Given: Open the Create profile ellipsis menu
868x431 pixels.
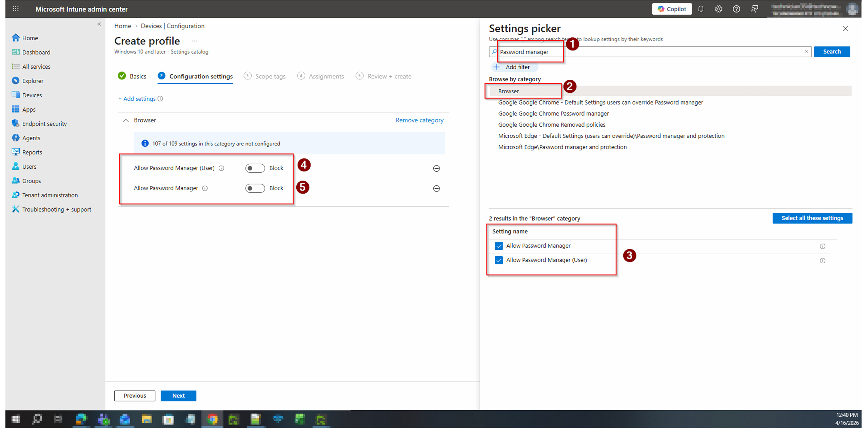Looking at the screenshot, I should [x=194, y=41].
